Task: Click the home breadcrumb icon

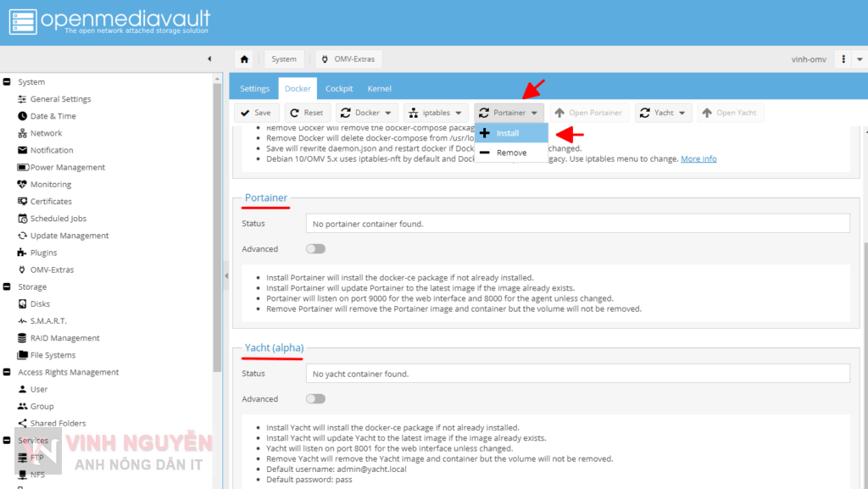Action: [x=245, y=58]
